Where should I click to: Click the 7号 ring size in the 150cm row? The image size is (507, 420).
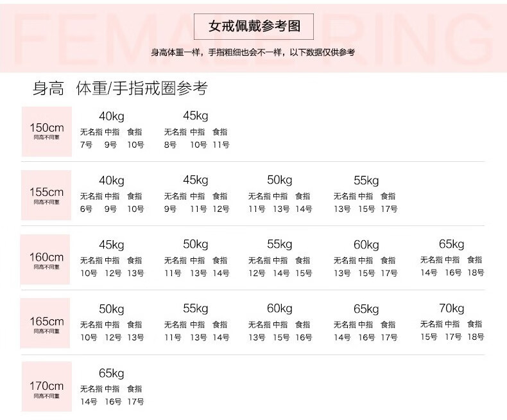[86, 145]
